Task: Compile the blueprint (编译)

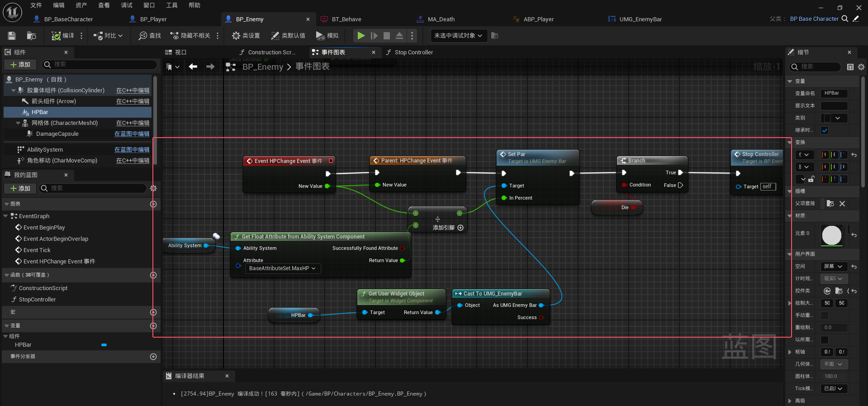Action: click(63, 36)
